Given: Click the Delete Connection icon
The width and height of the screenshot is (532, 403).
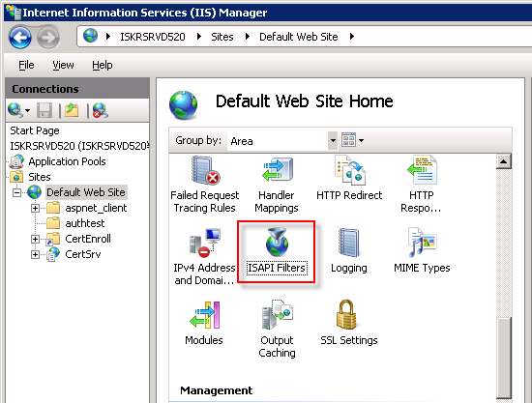Looking at the screenshot, I should [x=101, y=110].
